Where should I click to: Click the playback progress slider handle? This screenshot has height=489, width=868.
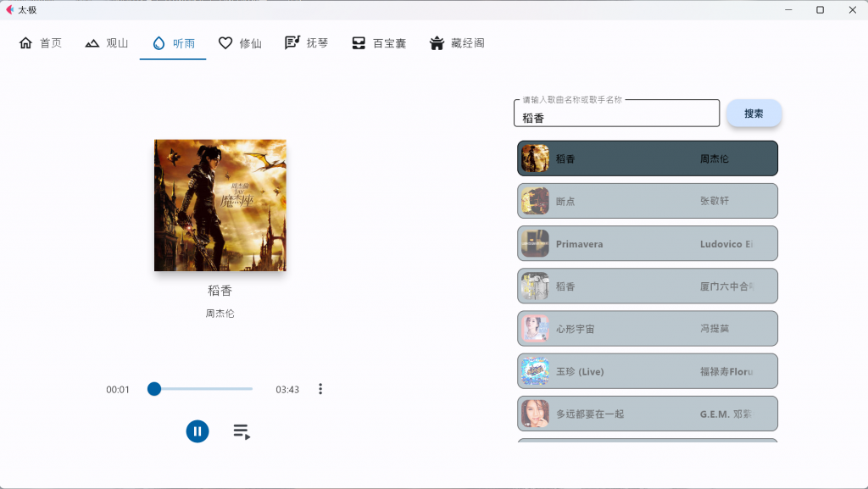[154, 389]
